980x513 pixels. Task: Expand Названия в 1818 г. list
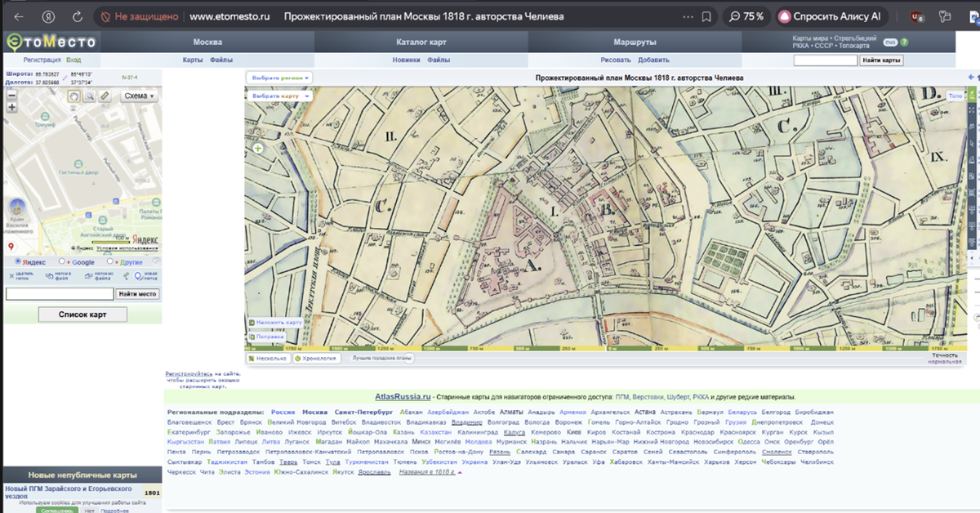pyautogui.click(x=430, y=471)
